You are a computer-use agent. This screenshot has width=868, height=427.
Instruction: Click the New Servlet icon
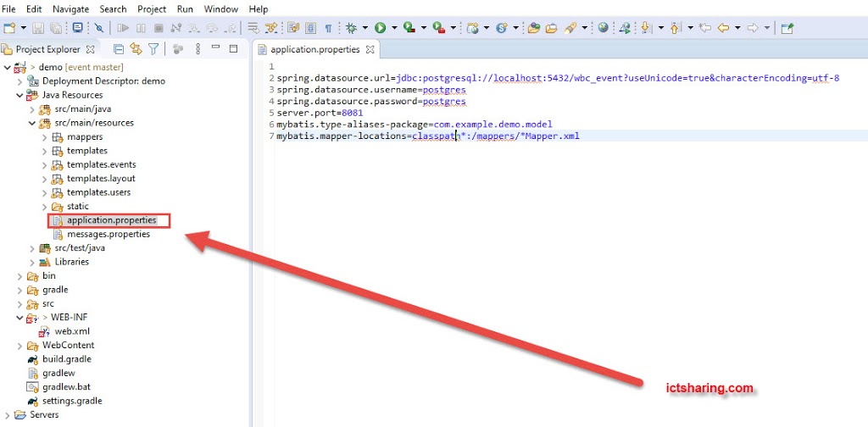pos(502,28)
